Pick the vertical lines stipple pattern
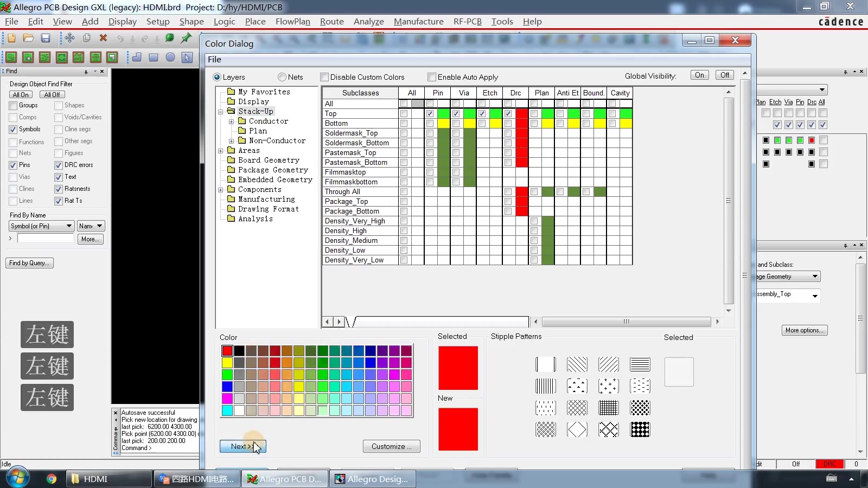This screenshot has height=488, width=868. tap(546, 386)
